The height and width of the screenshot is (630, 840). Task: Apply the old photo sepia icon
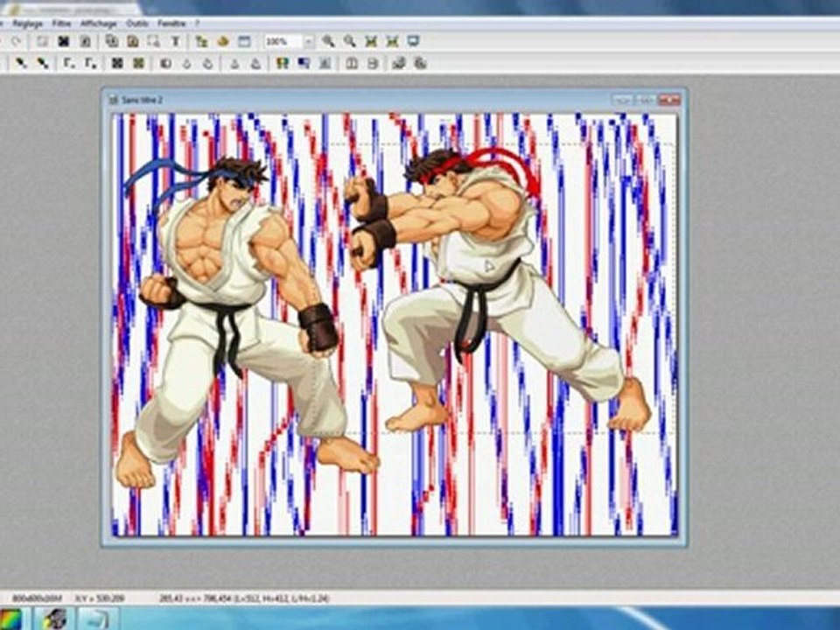138,63
